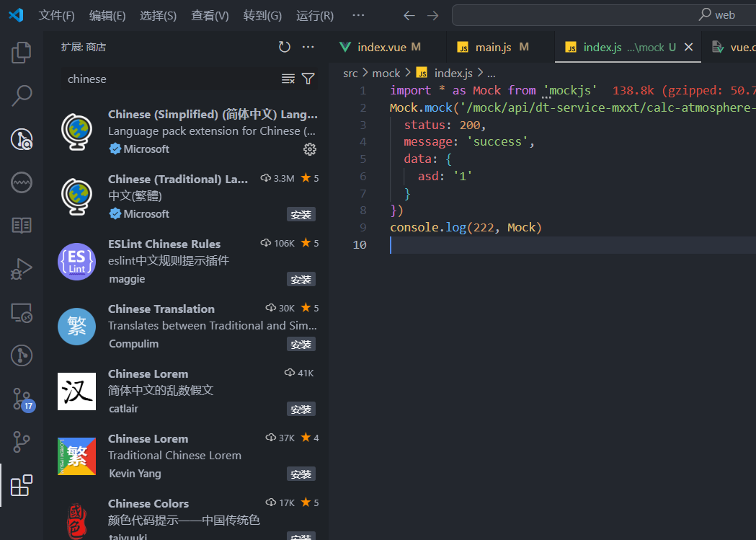Open the 查看(V) menu

click(x=210, y=15)
